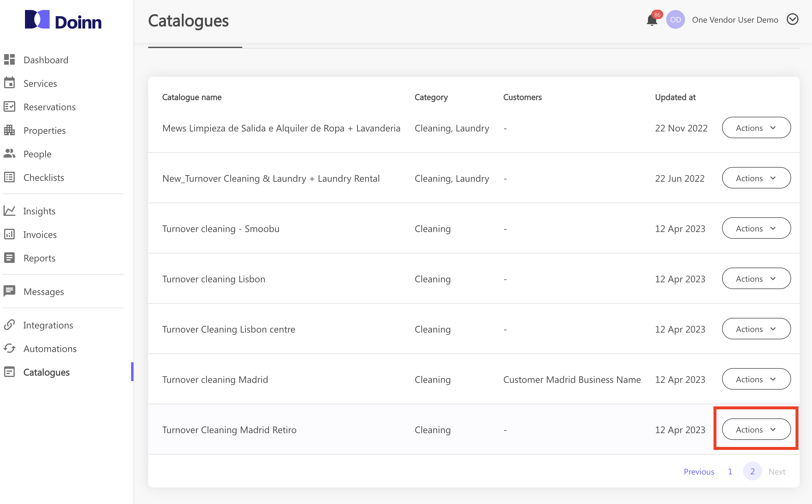Image resolution: width=812 pixels, height=504 pixels.
Task: Select the Catalogues menu item
Action: point(46,372)
